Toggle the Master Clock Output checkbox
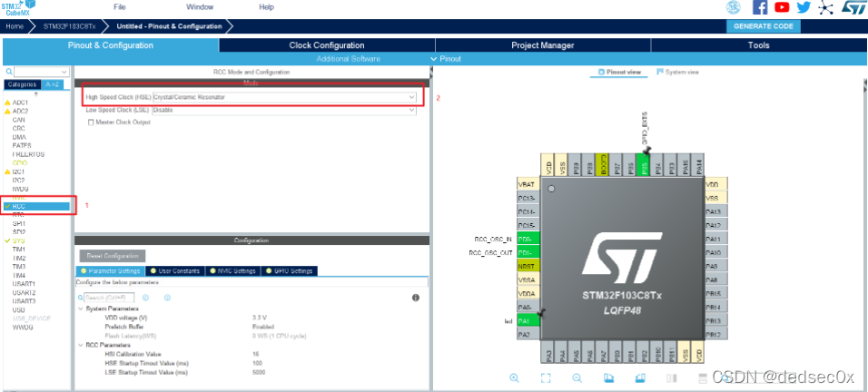868x392 pixels. click(x=91, y=122)
